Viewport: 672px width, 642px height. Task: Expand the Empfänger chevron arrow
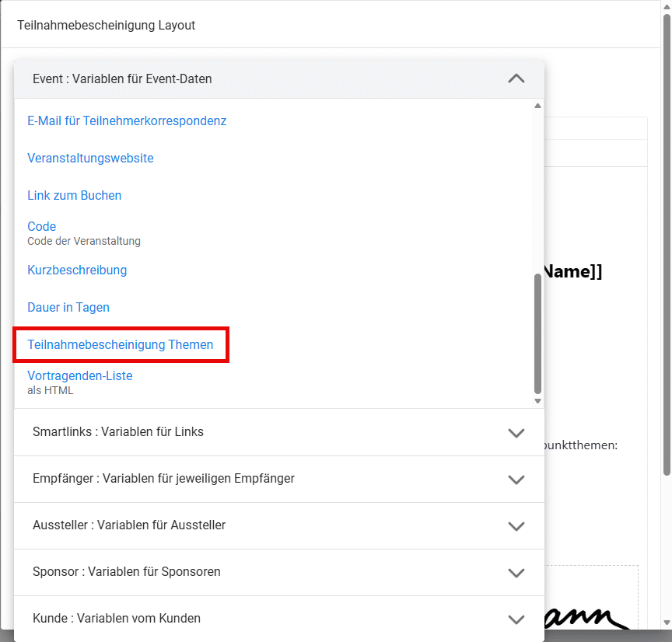tap(516, 479)
